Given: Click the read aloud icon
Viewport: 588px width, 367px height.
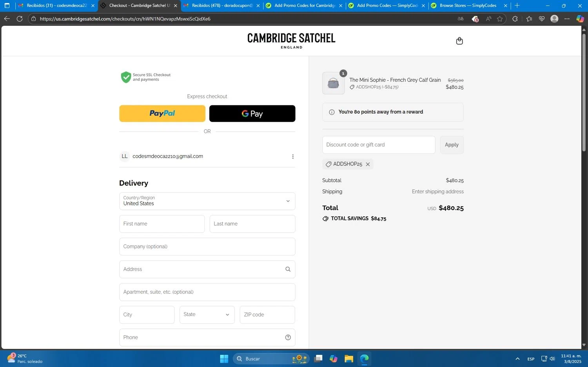Looking at the screenshot, I should click(488, 19).
